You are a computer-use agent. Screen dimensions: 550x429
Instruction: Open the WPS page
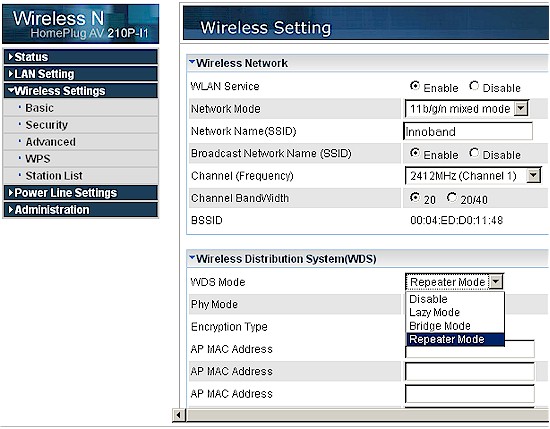click(38, 159)
